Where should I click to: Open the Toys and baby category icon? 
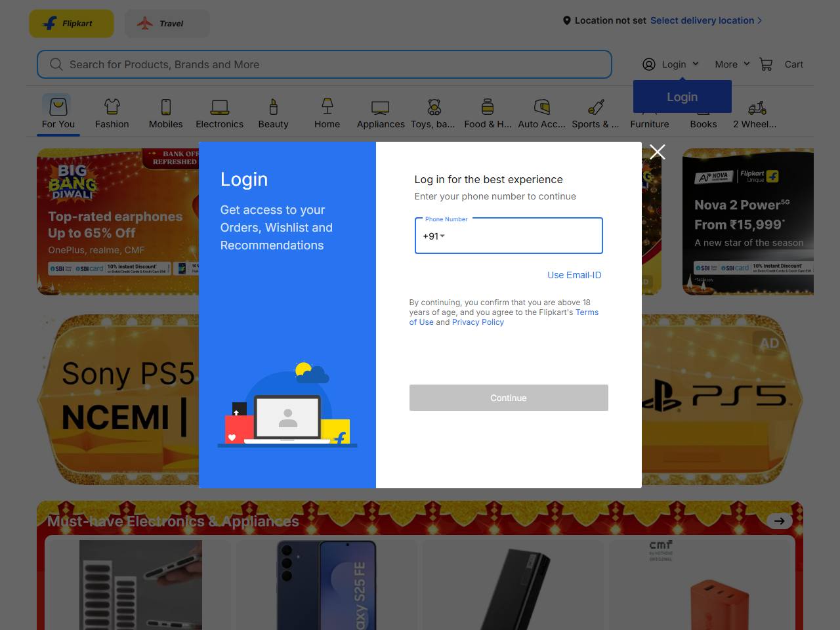coord(434,106)
